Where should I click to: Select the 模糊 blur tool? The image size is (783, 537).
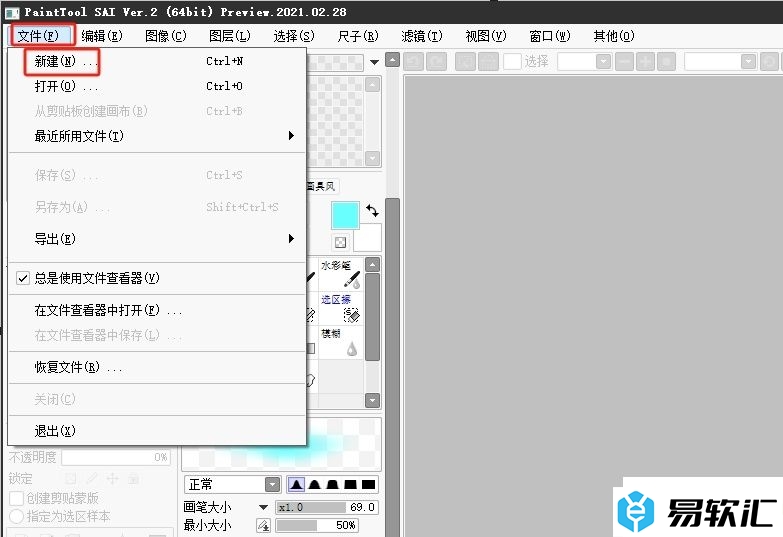click(x=341, y=342)
